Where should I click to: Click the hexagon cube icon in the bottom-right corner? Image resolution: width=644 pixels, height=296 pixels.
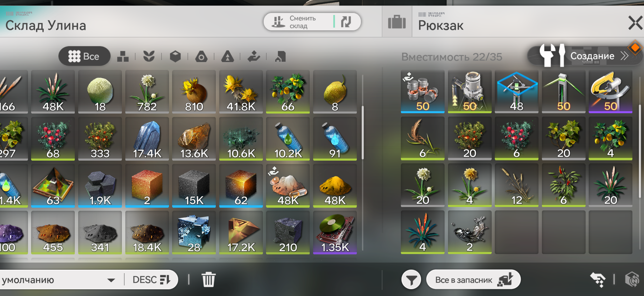click(632, 280)
